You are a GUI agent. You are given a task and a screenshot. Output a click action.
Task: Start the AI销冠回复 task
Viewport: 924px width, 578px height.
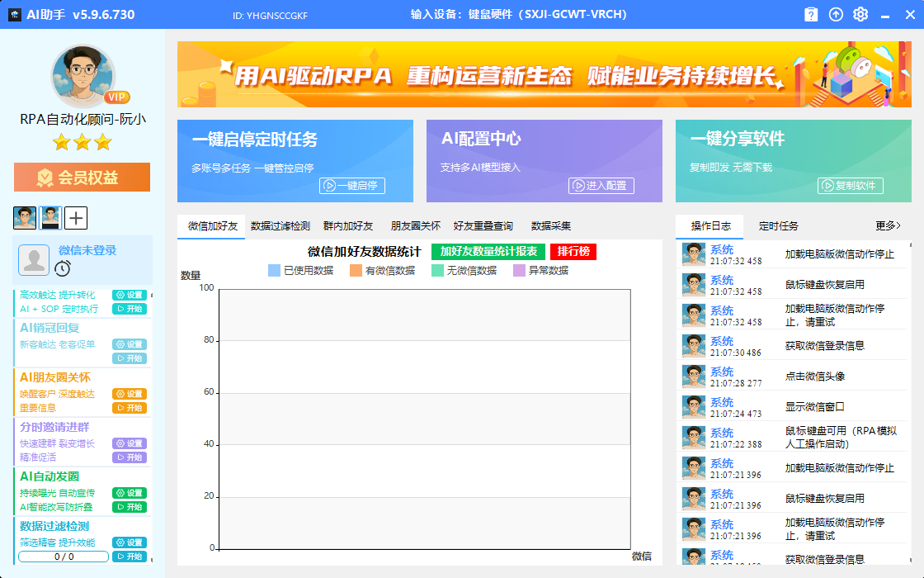pyautogui.click(x=129, y=358)
